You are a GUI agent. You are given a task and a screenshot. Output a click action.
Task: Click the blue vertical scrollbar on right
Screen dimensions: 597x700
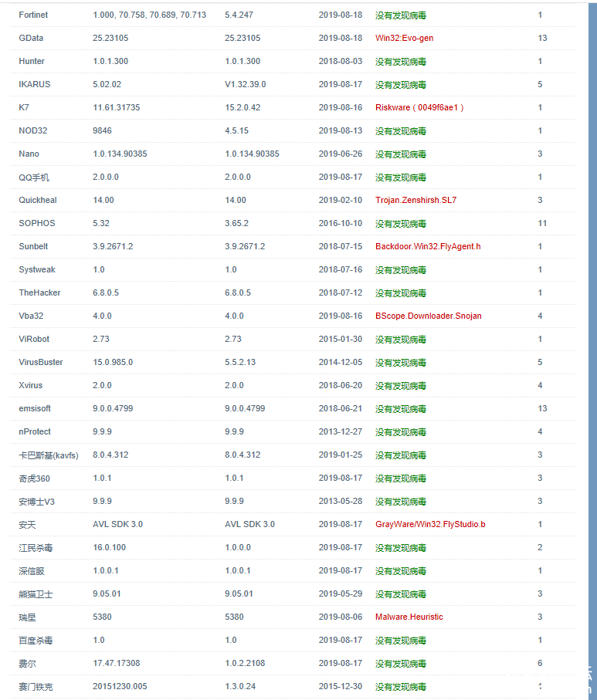pos(592,350)
